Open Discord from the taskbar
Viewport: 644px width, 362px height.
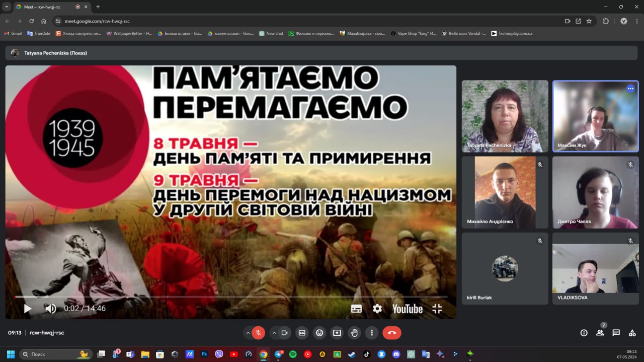click(396, 354)
